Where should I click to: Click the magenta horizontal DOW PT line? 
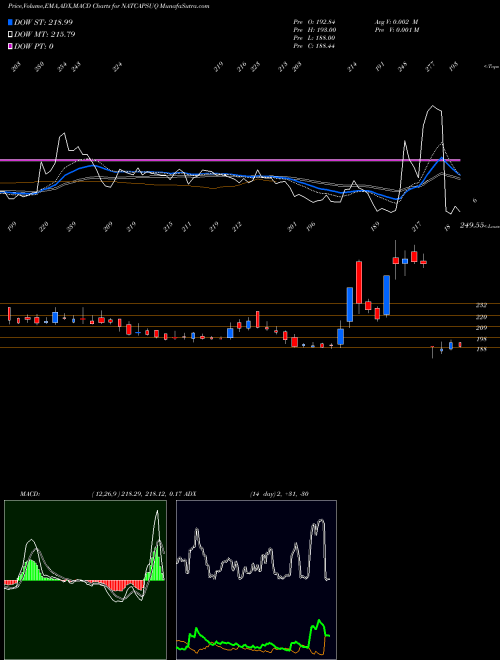point(230,160)
